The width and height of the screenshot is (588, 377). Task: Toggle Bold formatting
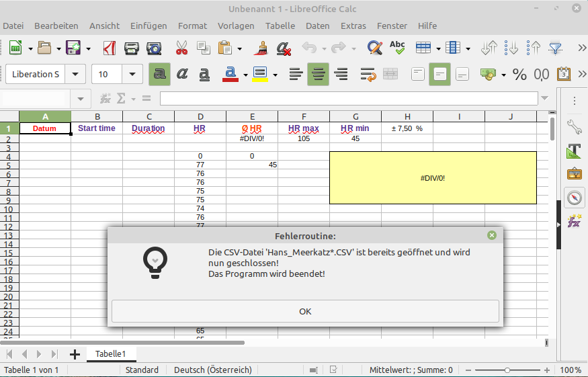[x=159, y=74]
